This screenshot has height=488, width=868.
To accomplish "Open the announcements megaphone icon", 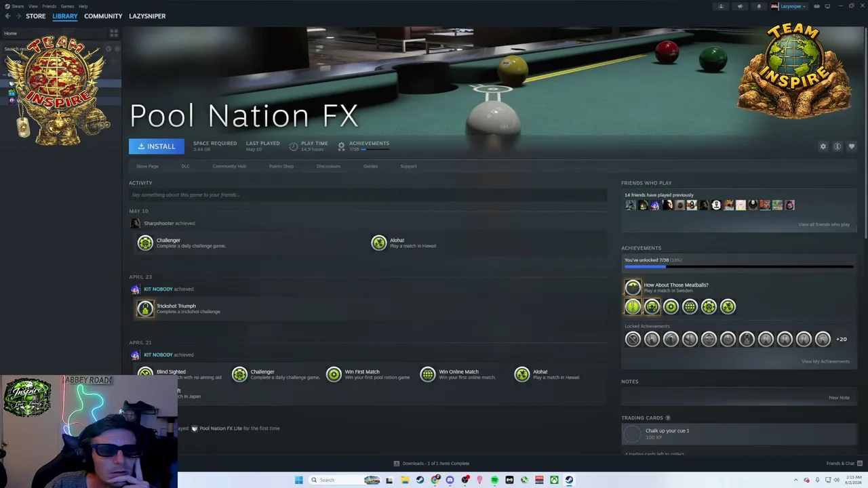I will coord(740,6).
